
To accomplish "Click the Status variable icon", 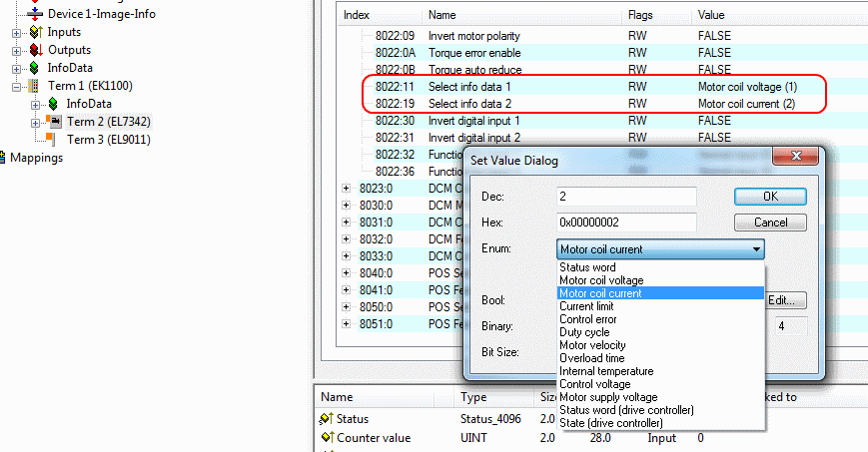I will coord(327,419).
